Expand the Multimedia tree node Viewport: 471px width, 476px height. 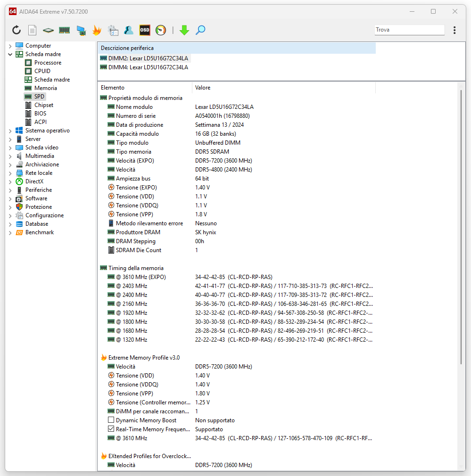coord(10,156)
